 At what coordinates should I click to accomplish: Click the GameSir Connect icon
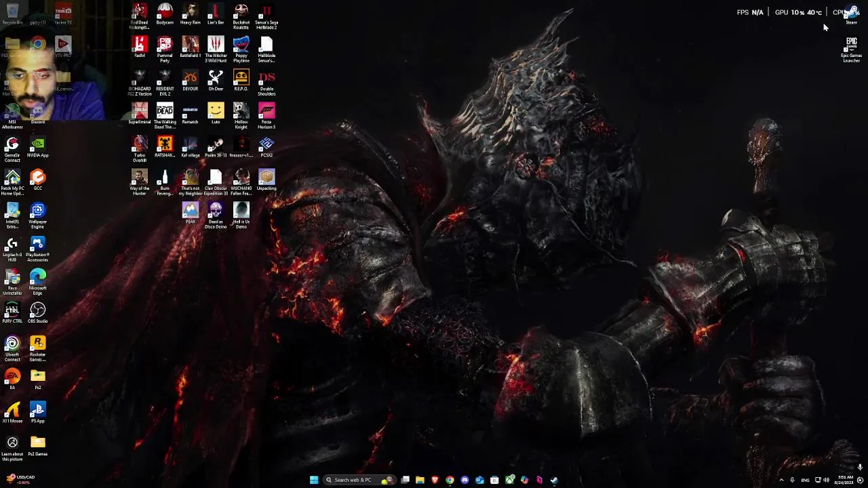(x=12, y=149)
